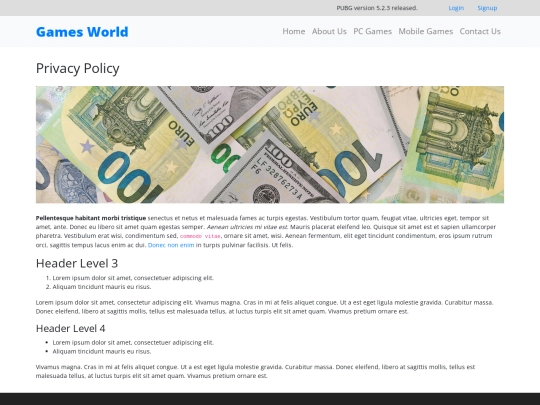
Task: Click italic 'Aenean ultricies mi vitae est.'
Action: point(247,227)
